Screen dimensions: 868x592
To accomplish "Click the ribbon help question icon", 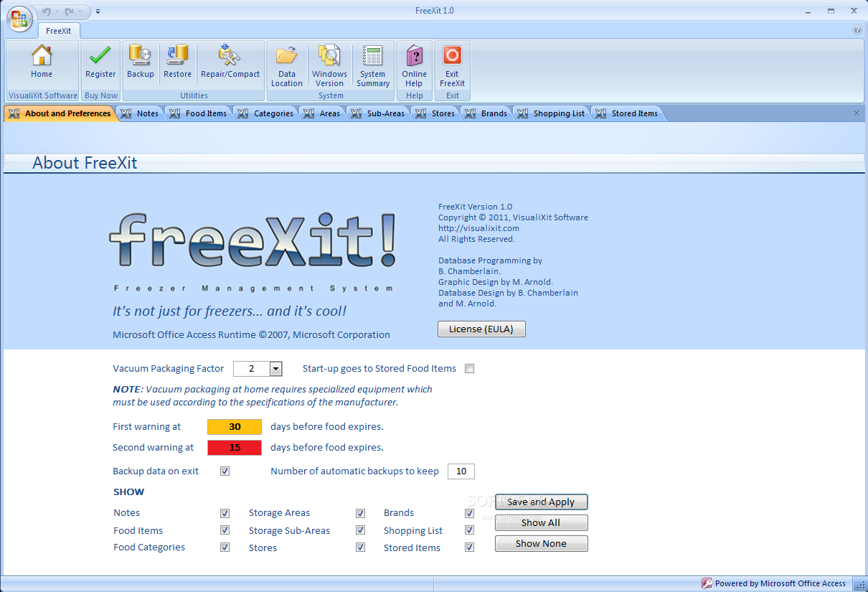I will 857,30.
